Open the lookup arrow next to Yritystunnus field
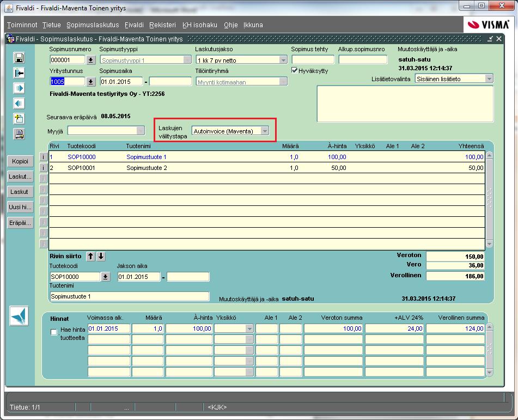This screenshot has width=518, height=420. 91,82
